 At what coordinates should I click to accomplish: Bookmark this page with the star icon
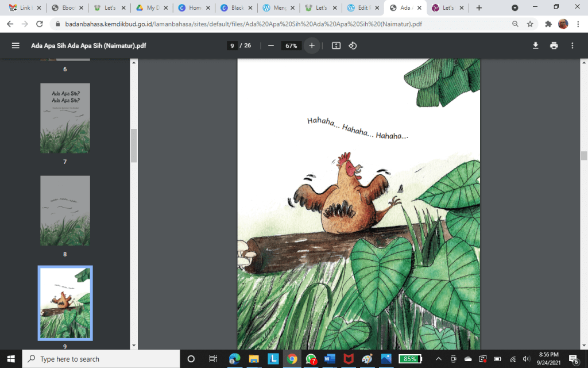530,24
